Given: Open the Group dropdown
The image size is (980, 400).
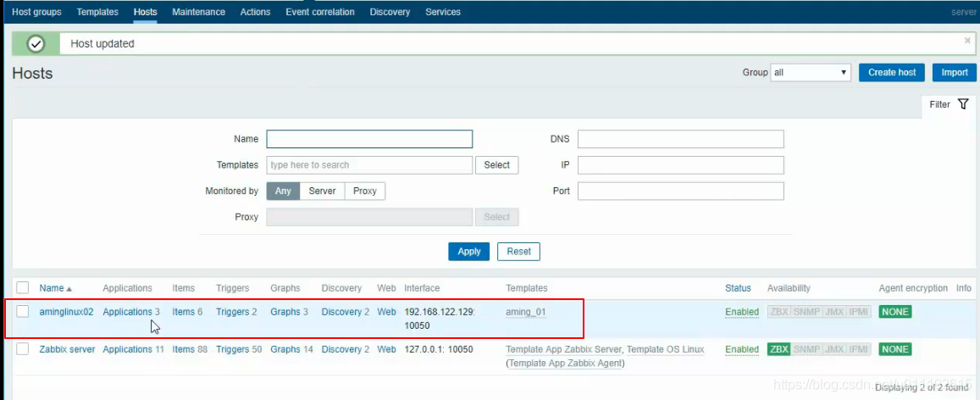Looking at the screenshot, I should point(811,73).
